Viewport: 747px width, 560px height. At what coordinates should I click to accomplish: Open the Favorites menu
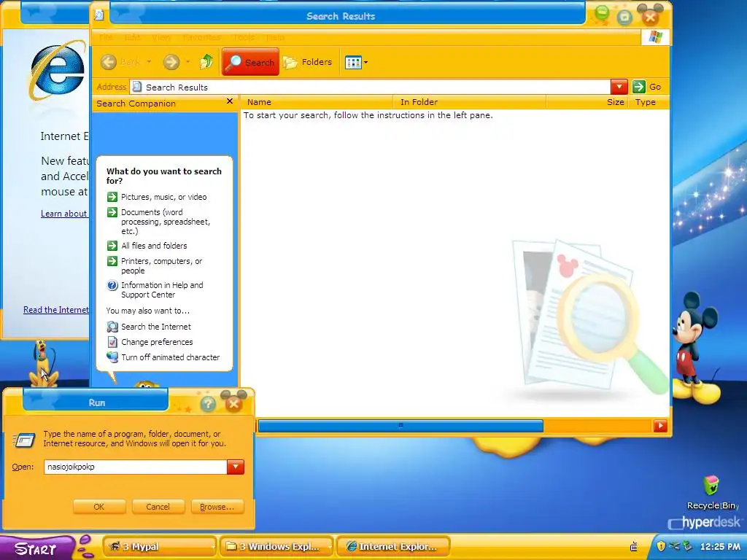click(x=201, y=37)
